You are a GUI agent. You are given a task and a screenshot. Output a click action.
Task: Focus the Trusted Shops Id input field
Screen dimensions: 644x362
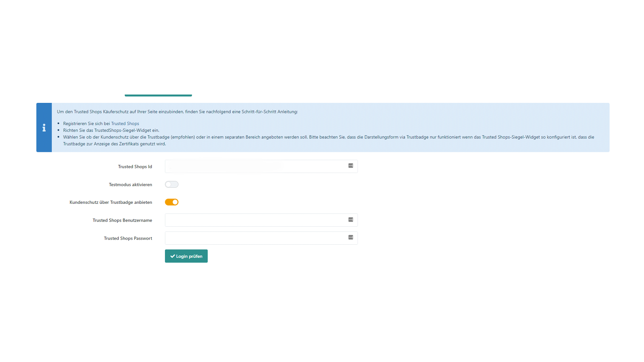point(255,166)
